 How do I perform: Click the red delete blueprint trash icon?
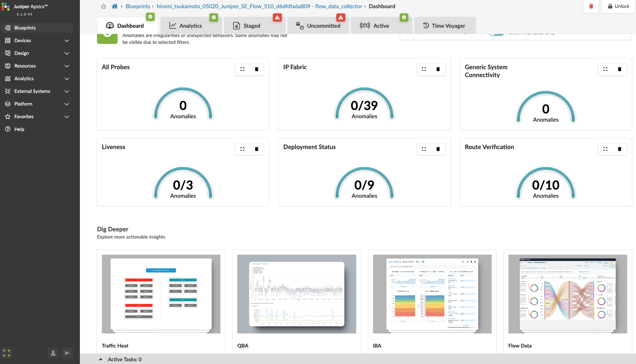coord(591,6)
